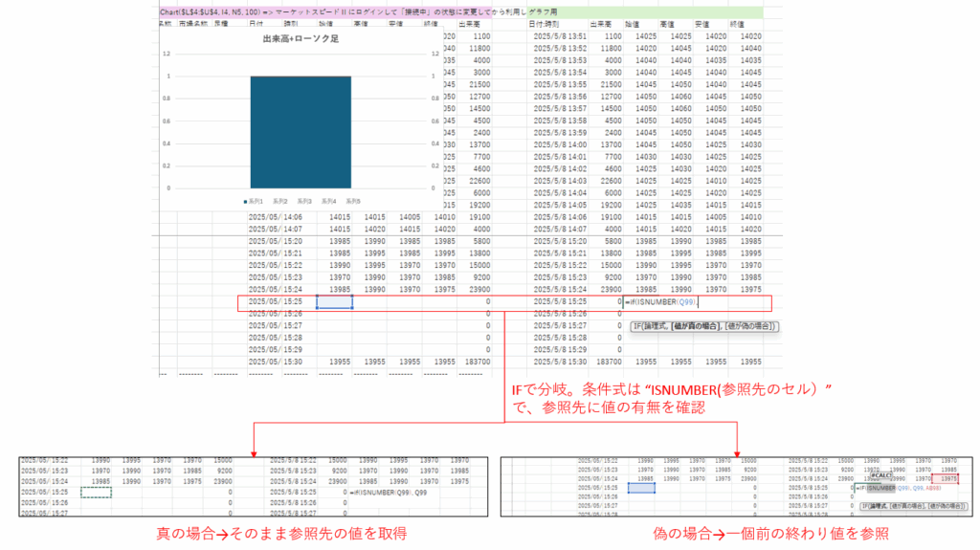Click 高値 14060 in the 2025/5/8 13:56 row
The height and width of the screenshot is (550, 980).
680,97
